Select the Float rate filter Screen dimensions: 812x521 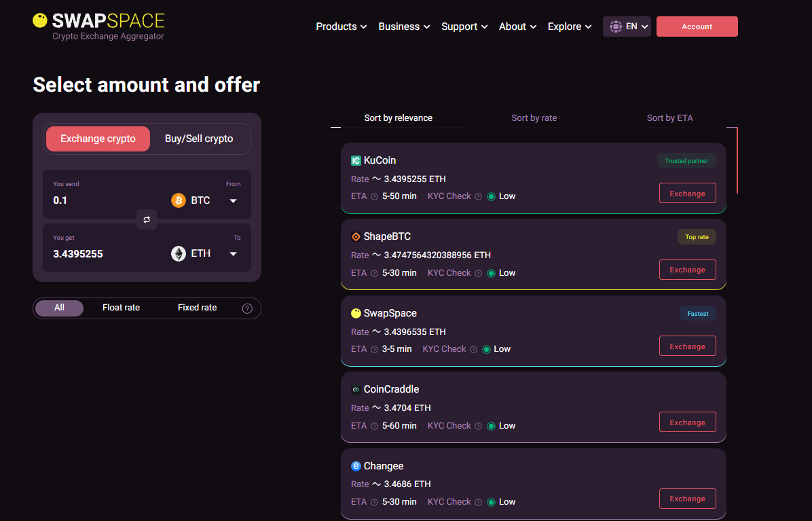(x=121, y=308)
